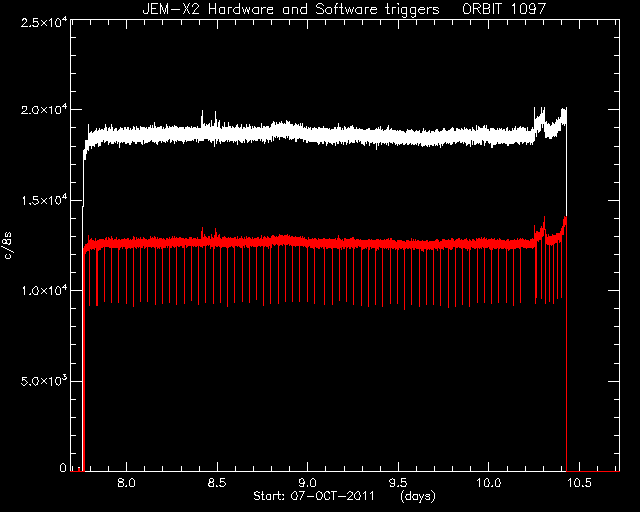
Task: Click the 8.0 x-axis tick label
Action: click(x=127, y=483)
